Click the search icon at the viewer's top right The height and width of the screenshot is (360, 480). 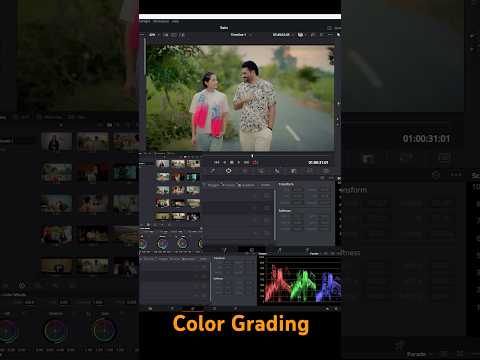tap(338, 35)
